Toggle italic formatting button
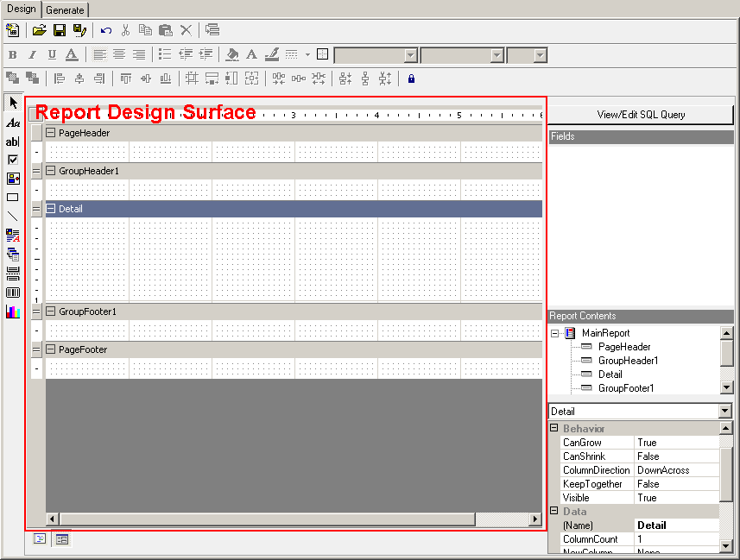Viewport: 740px width, 560px height. click(x=32, y=55)
